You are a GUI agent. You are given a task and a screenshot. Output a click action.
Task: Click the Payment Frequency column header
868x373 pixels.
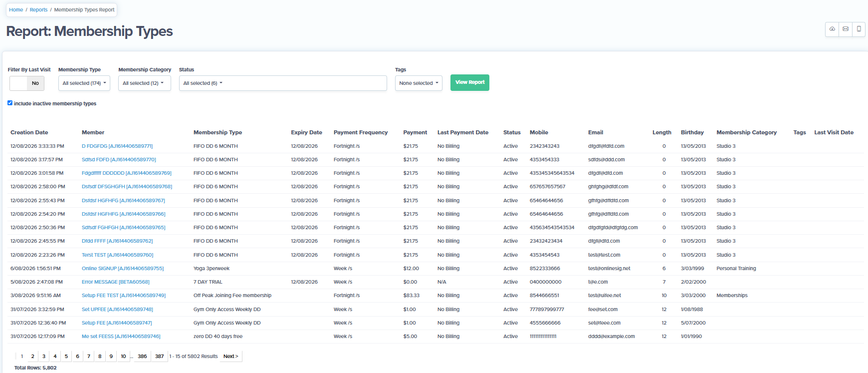361,132
